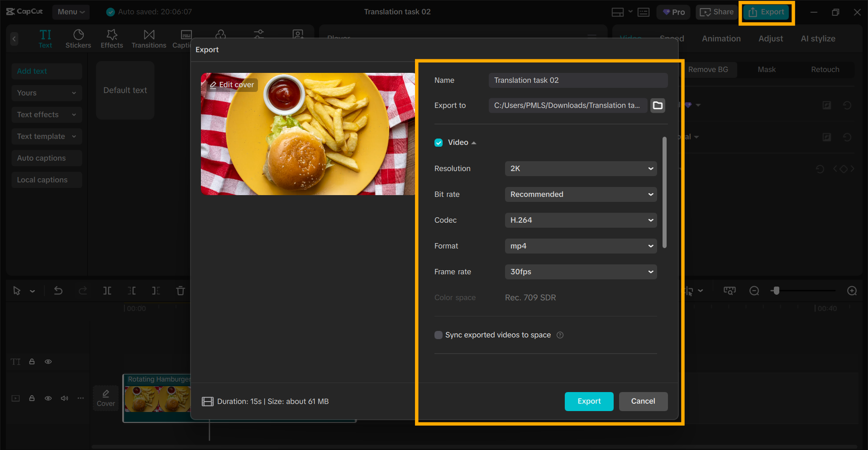Switch to the Animation tab

721,38
